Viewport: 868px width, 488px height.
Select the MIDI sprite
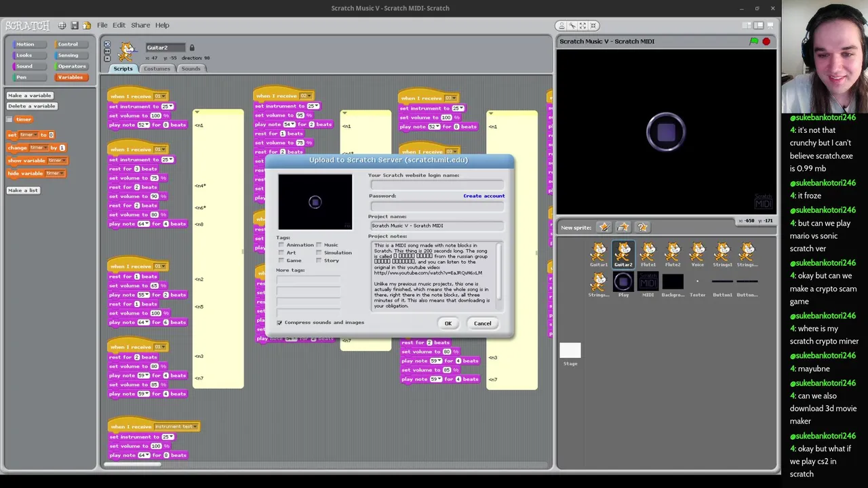pos(648,284)
